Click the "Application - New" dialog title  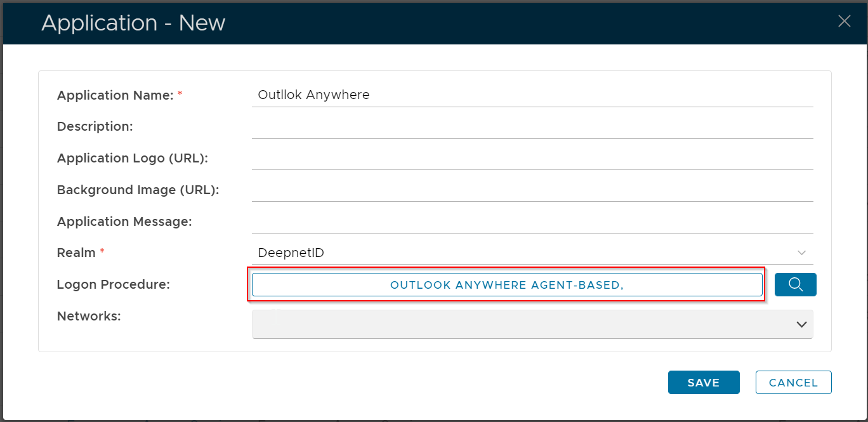point(133,23)
